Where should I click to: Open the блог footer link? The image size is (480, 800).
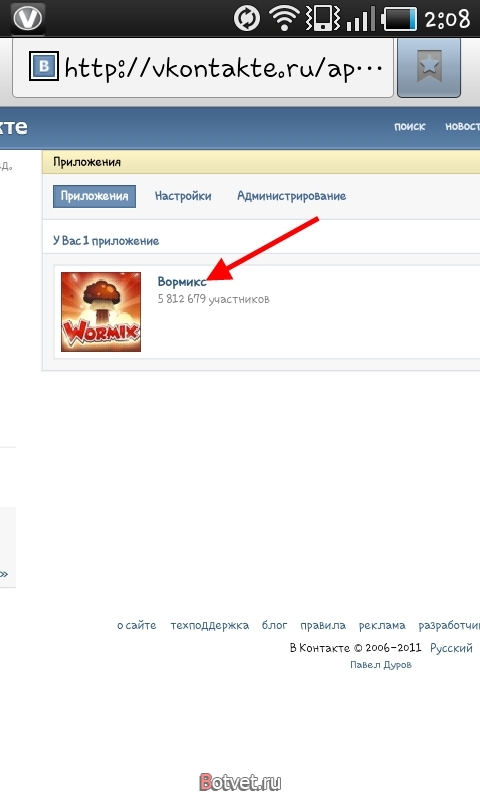click(x=274, y=626)
